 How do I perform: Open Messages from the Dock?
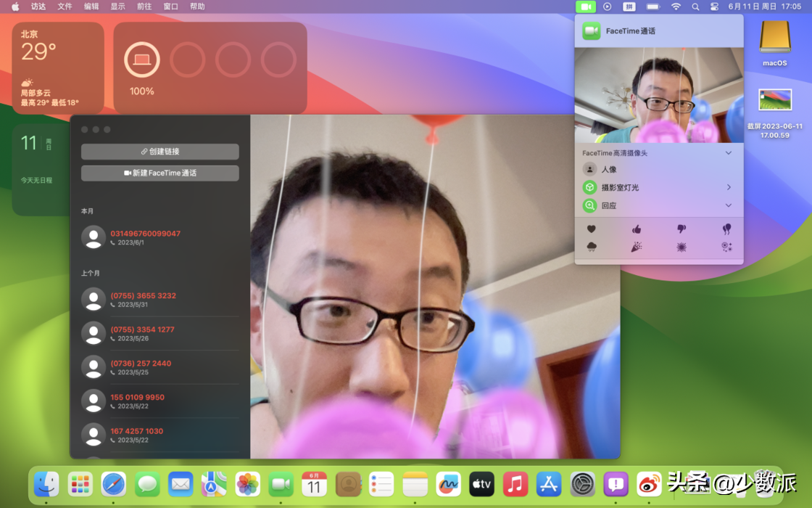[147, 484]
